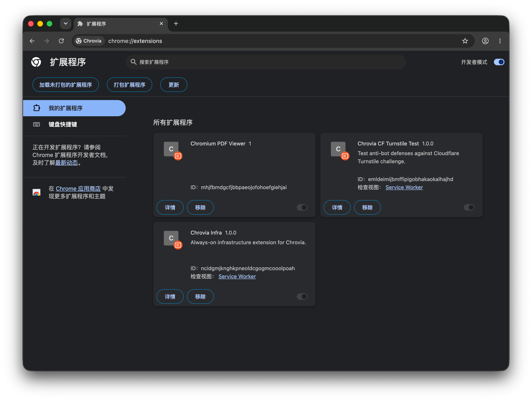Click the 更新 button
The image size is (532, 401).
[x=173, y=85]
